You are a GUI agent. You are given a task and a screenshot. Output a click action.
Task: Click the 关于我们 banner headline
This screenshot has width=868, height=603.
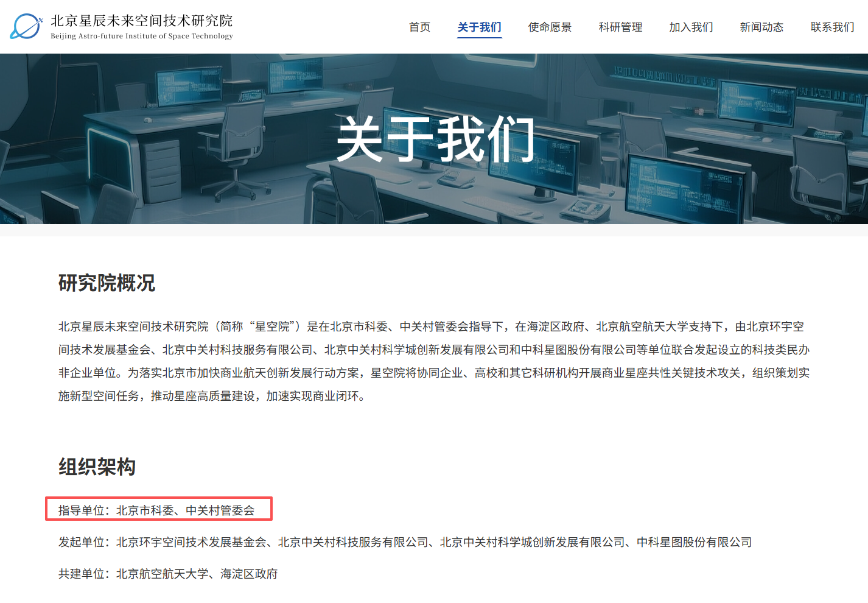click(x=435, y=139)
